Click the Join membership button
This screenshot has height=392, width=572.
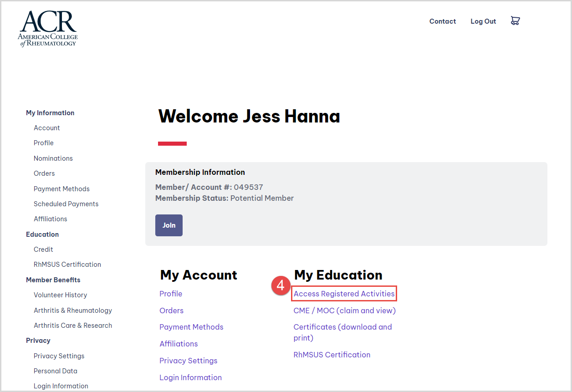(x=169, y=225)
